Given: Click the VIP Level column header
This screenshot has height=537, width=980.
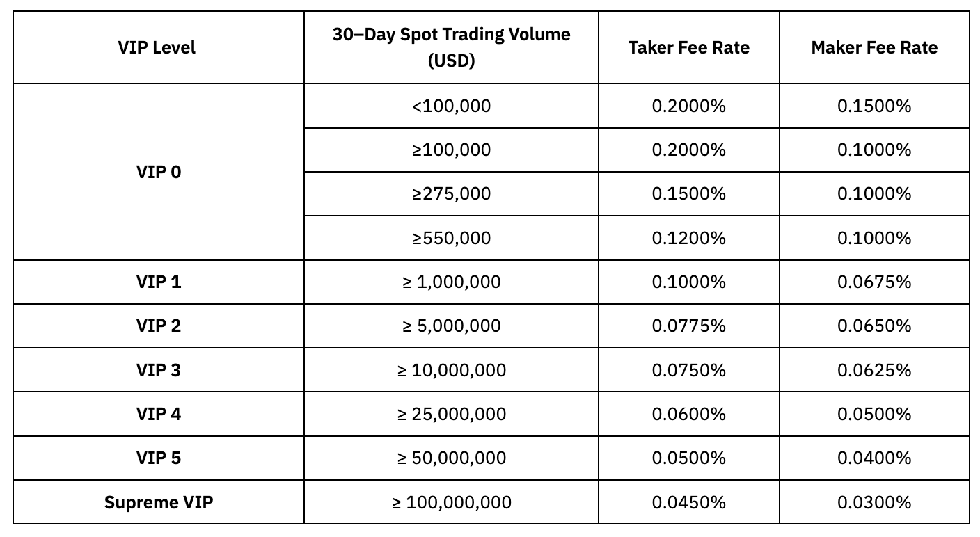Looking at the screenshot, I should click(x=157, y=47).
